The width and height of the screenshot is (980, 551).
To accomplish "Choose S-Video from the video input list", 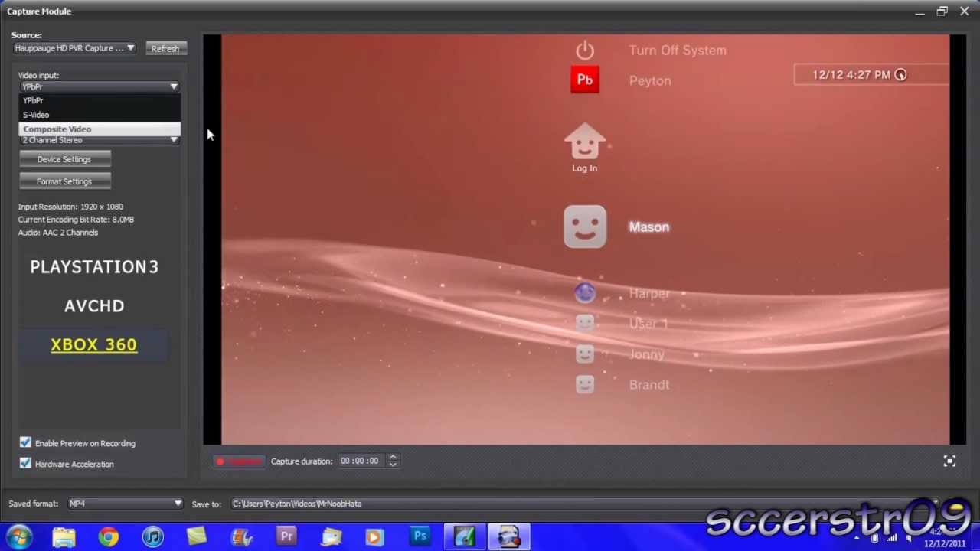I will pos(100,115).
